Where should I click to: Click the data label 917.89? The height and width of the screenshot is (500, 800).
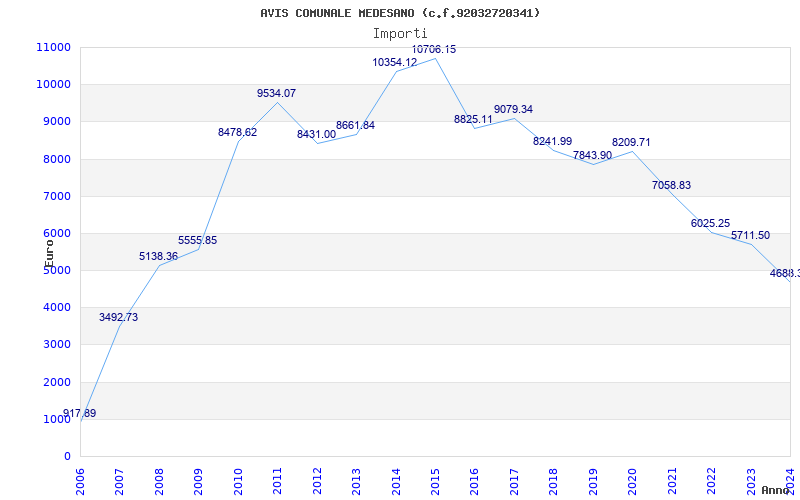pos(80,413)
